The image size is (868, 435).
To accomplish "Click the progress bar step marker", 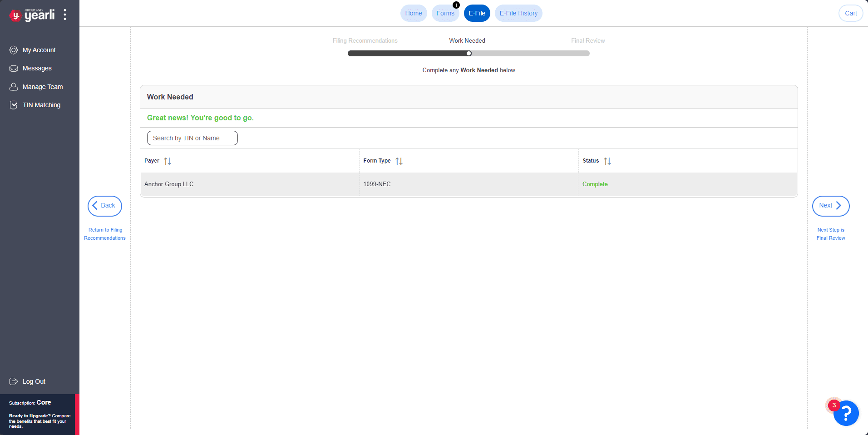I will click(469, 53).
